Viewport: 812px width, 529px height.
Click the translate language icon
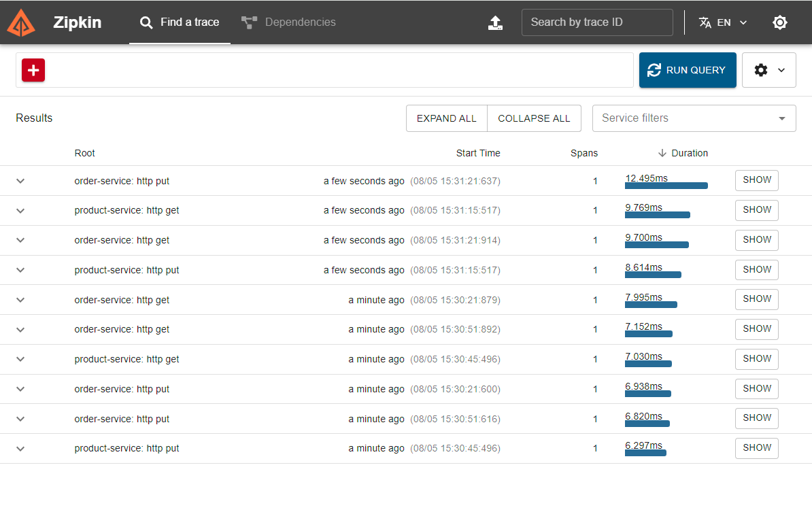tap(705, 22)
